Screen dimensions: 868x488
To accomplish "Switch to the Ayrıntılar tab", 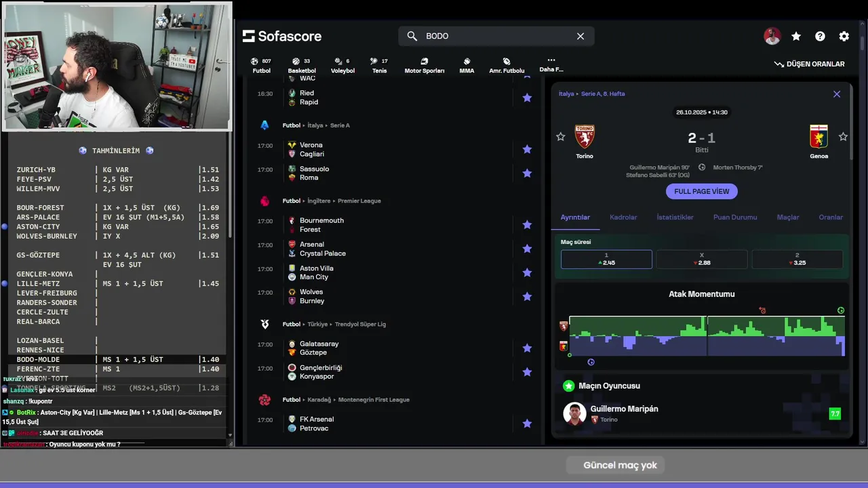I will click(575, 218).
